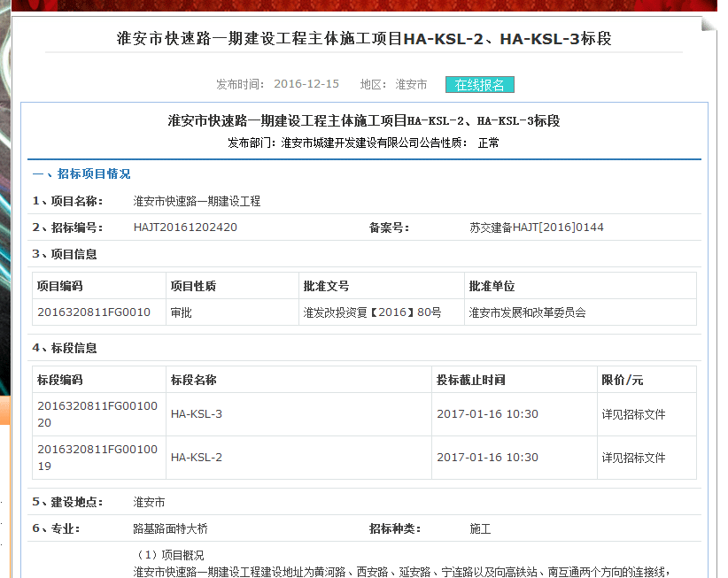This screenshot has height=578, width=728.
Task: Select the section code ending in 20
Action: pos(97,414)
